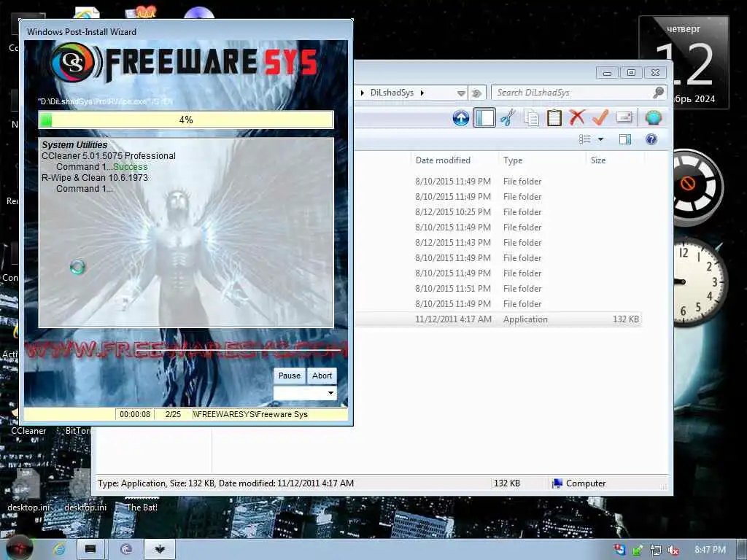Image resolution: width=747 pixels, height=560 pixels.
Task: Click the clipboard Paste icon
Action: 554,117
